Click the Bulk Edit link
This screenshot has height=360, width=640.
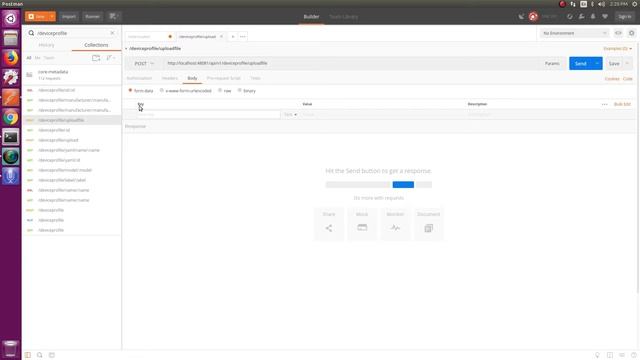(x=622, y=104)
